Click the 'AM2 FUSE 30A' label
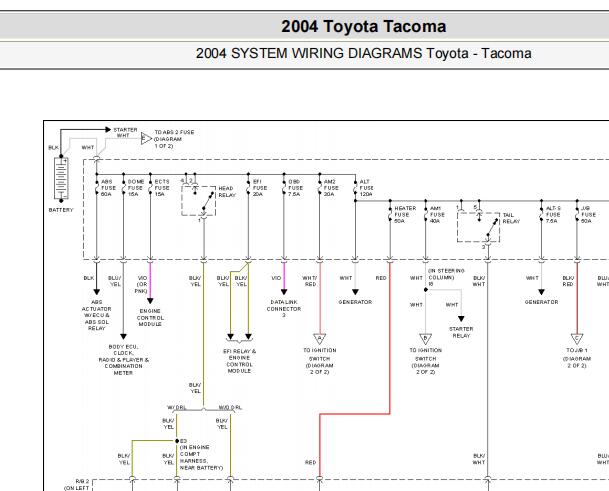The height and width of the screenshot is (491, 609). tap(331, 188)
